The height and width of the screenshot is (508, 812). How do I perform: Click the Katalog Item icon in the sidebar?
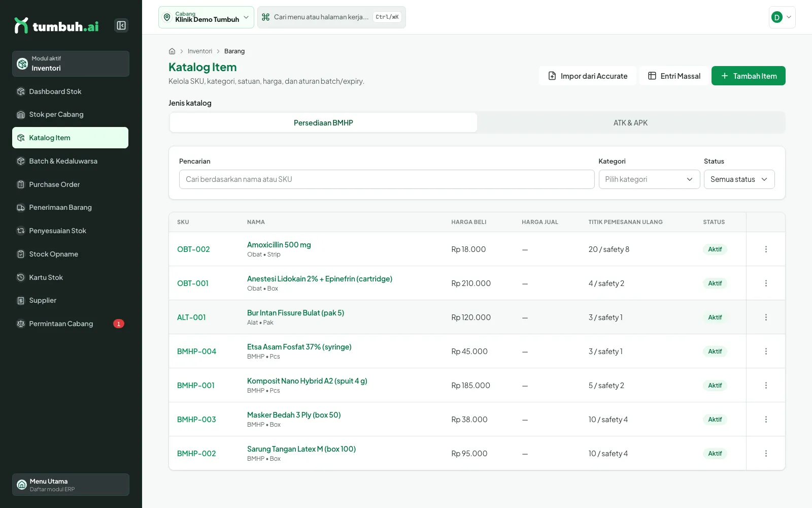21,138
